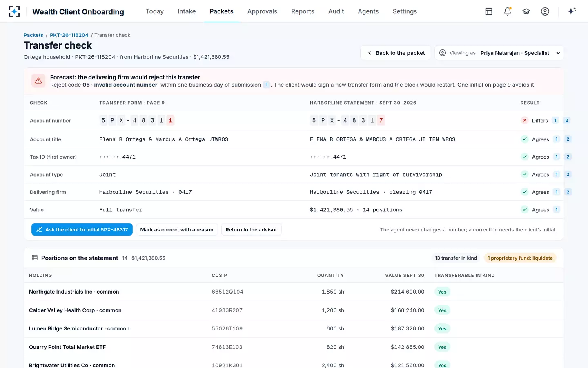The height and width of the screenshot is (368, 588).
Task: Click Mark as correct with a reason
Action: [177, 229]
